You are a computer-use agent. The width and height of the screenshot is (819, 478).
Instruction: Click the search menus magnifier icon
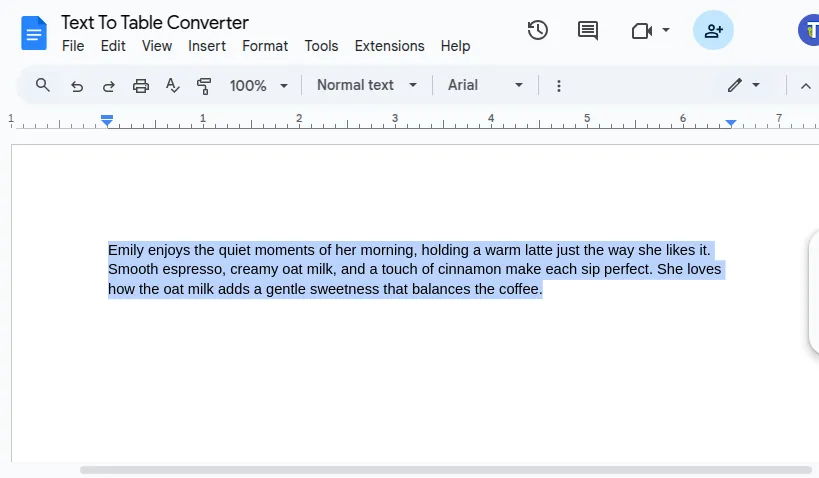point(43,85)
